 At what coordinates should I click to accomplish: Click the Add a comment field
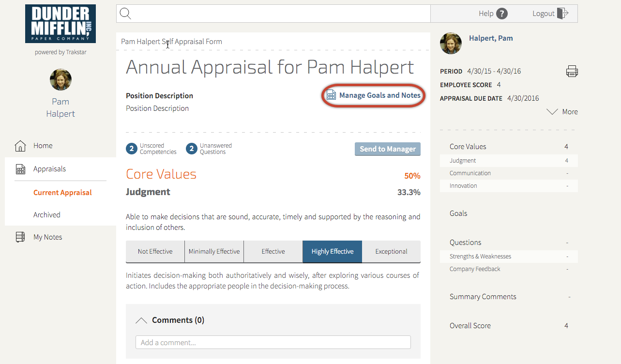click(273, 342)
